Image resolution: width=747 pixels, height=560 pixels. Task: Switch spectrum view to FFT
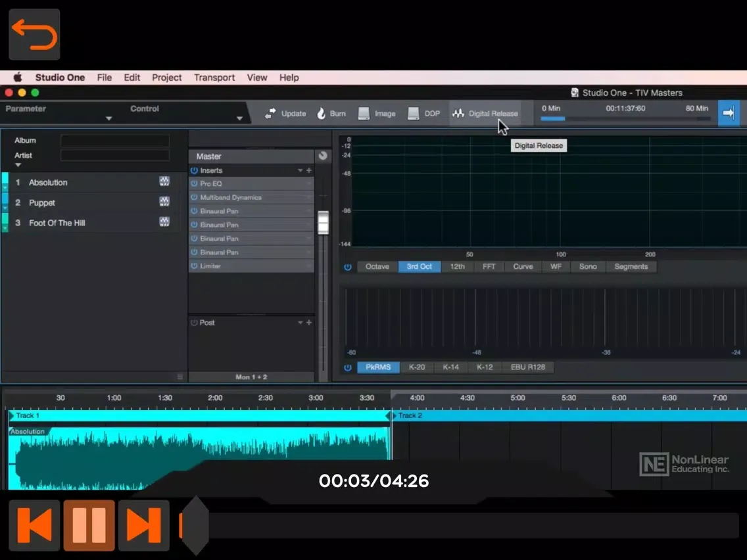coord(489,267)
